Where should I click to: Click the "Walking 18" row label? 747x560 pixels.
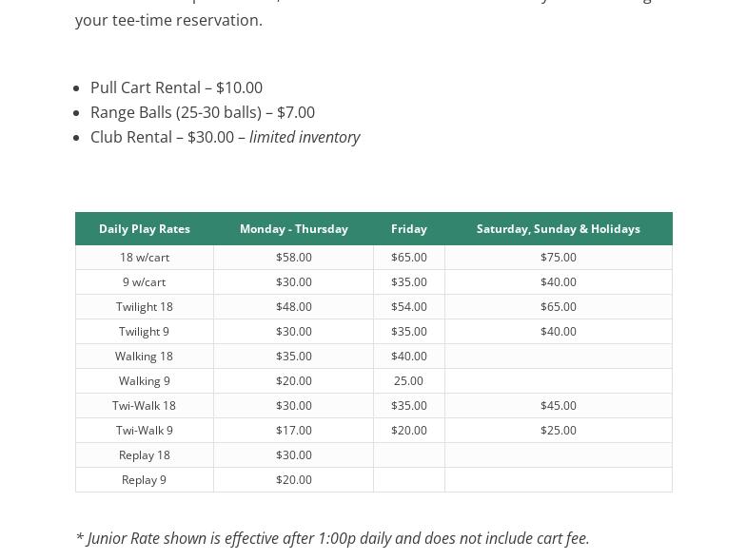click(145, 357)
